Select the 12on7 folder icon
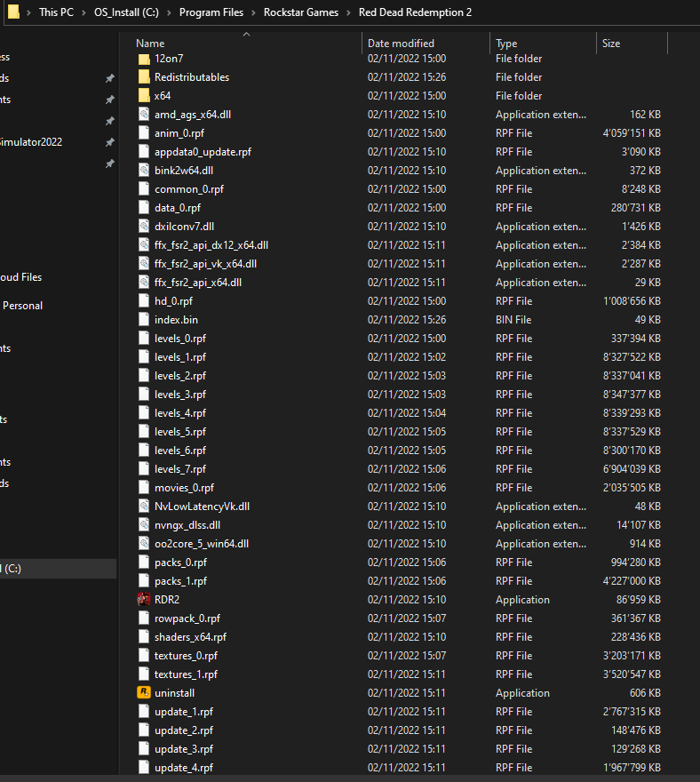Image resolution: width=700 pixels, height=782 pixels. (x=144, y=59)
